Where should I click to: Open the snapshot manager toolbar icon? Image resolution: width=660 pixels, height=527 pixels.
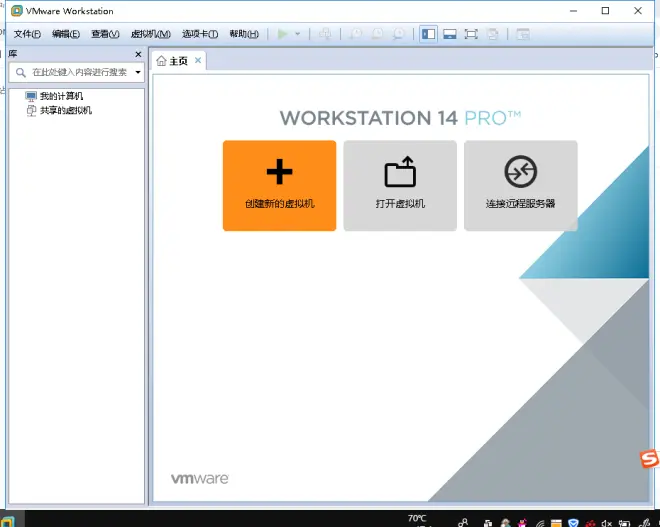click(398, 34)
